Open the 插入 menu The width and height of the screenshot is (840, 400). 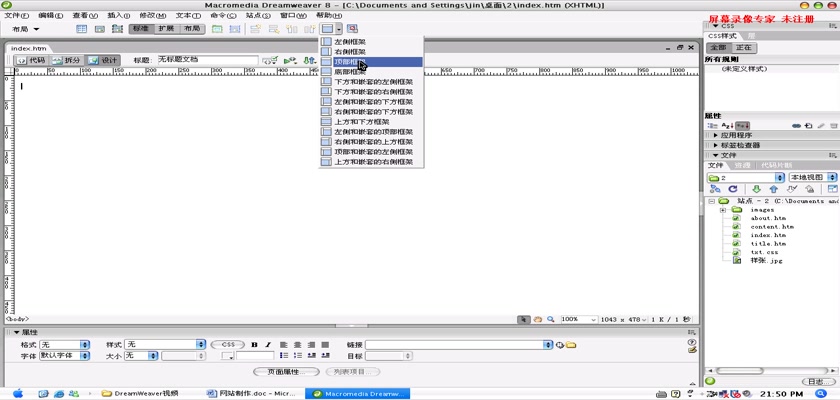(118, 15)
